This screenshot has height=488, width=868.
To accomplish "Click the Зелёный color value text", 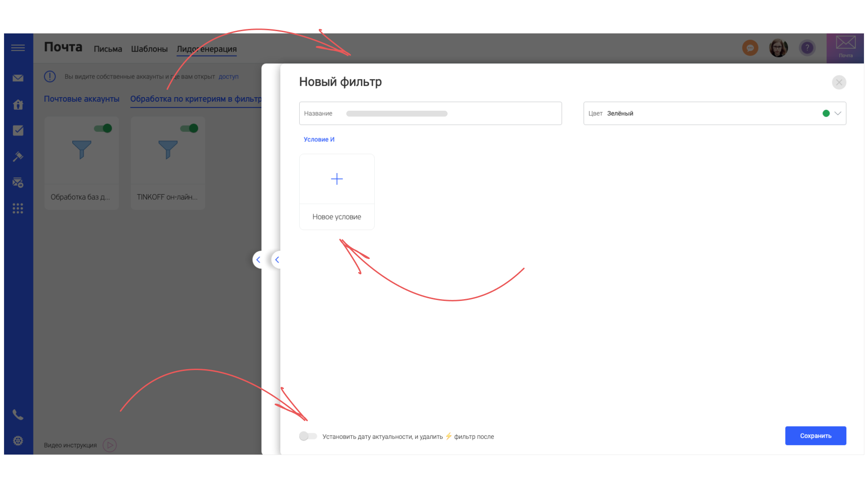I will pos(620,113).
